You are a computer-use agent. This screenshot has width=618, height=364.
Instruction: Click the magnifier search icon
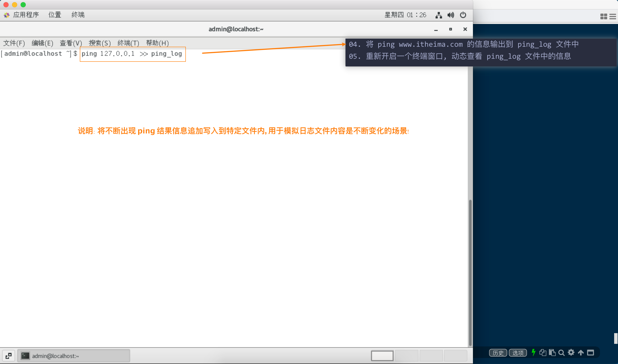click(561, 353)
